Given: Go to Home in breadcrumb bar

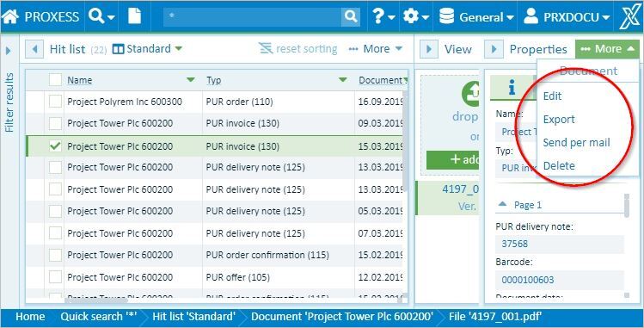Looking at the screenshot, I should coord(30,317).
